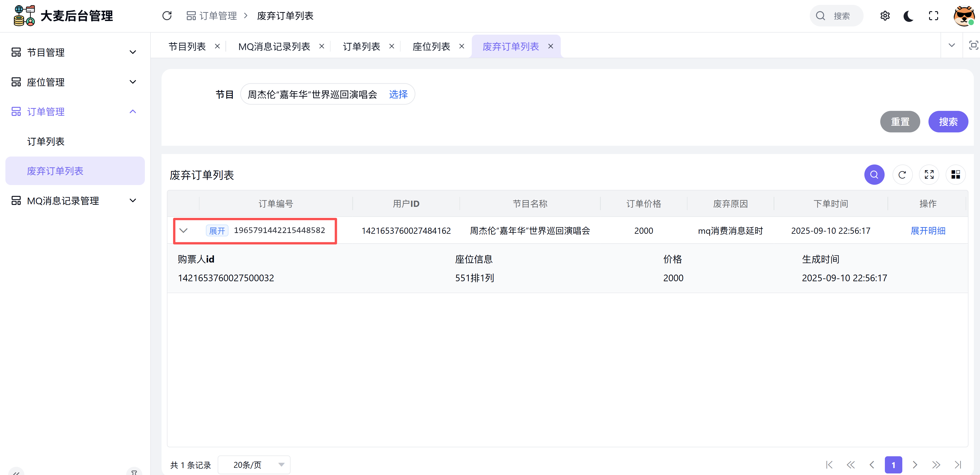This screenshot has height=475, width=980.
Task: Toggle dark mode moon icon
Action: pyautogui.click(x=908, y=16)
